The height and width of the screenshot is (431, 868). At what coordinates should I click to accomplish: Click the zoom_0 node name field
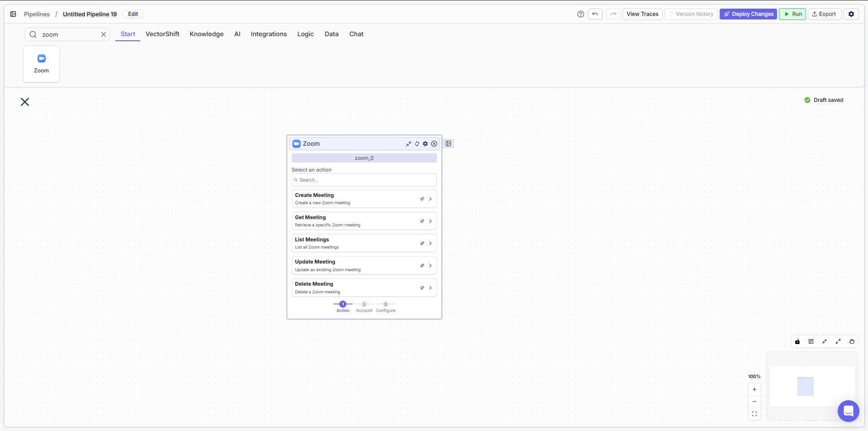[x=364, y=158]
